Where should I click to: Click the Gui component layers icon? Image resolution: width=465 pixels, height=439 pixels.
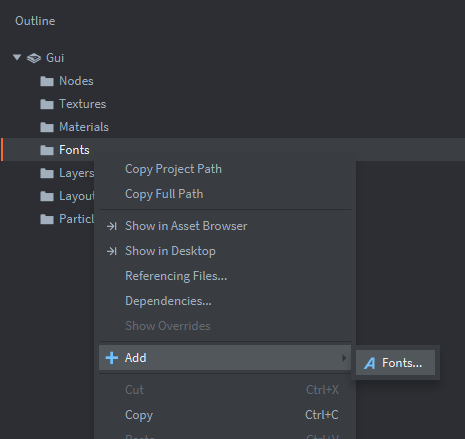(x=34, y=58)
